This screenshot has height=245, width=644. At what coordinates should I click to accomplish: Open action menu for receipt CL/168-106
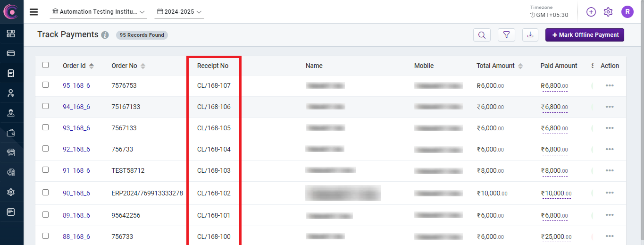pyautogui.click(x=610, y=107)
